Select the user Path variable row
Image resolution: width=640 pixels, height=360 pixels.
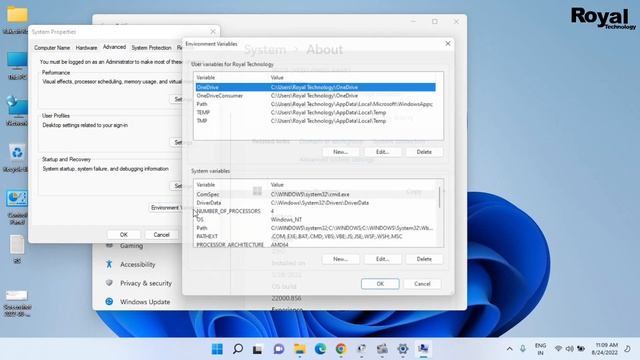316,104
